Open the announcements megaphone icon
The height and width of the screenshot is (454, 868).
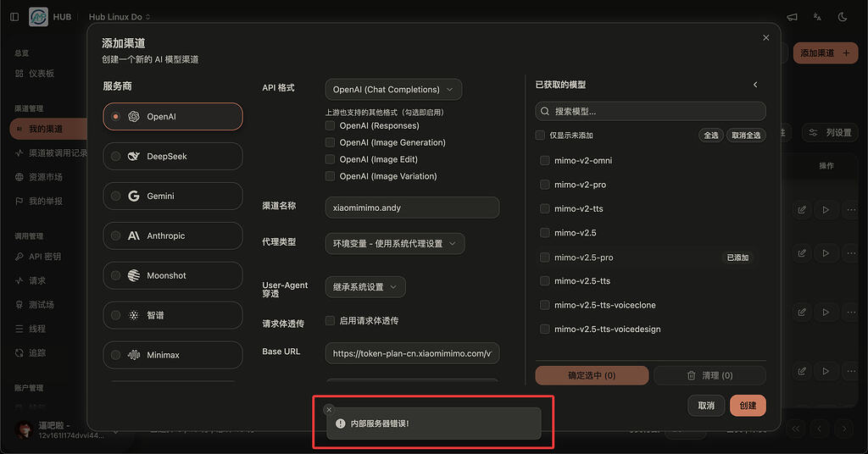click(793, 17)
